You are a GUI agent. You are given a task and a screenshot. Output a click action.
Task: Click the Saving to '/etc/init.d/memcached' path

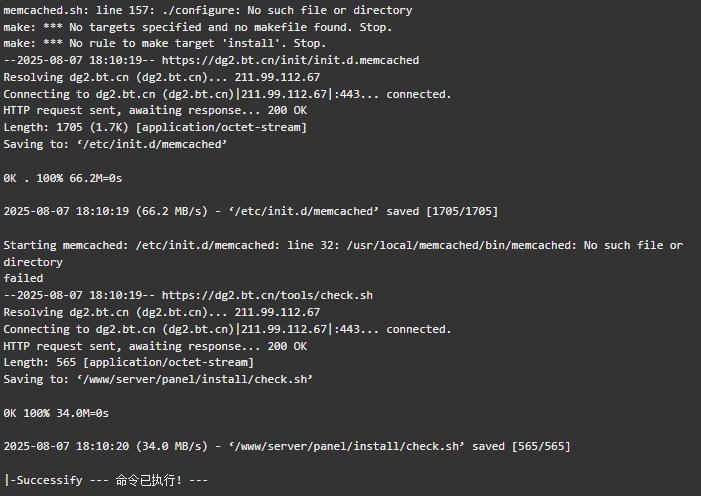pos(152,144)
